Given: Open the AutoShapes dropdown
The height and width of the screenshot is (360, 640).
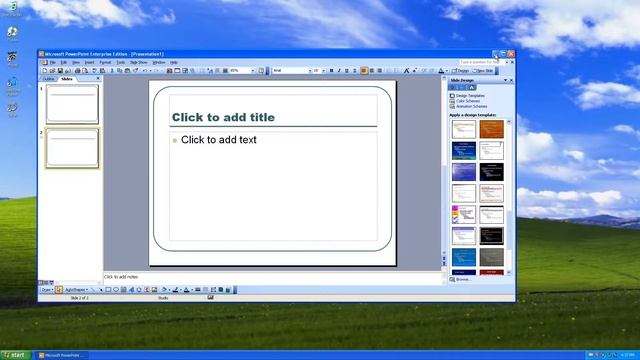Looking at the screenshot, I should click(x=77, y=290).
